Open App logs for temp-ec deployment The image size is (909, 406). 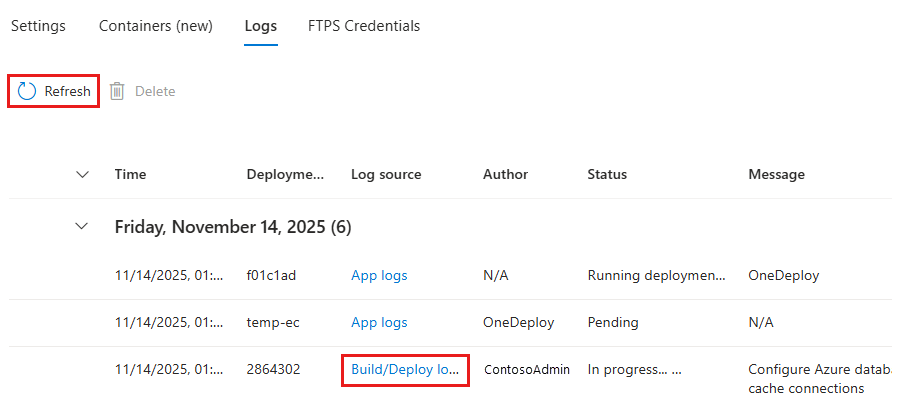(379, 323)
